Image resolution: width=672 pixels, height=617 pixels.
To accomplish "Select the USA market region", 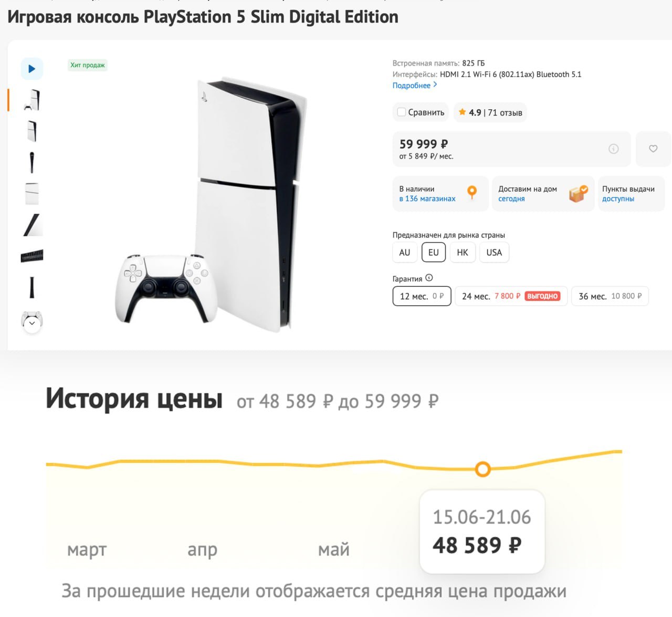I will tap(494, 253).
